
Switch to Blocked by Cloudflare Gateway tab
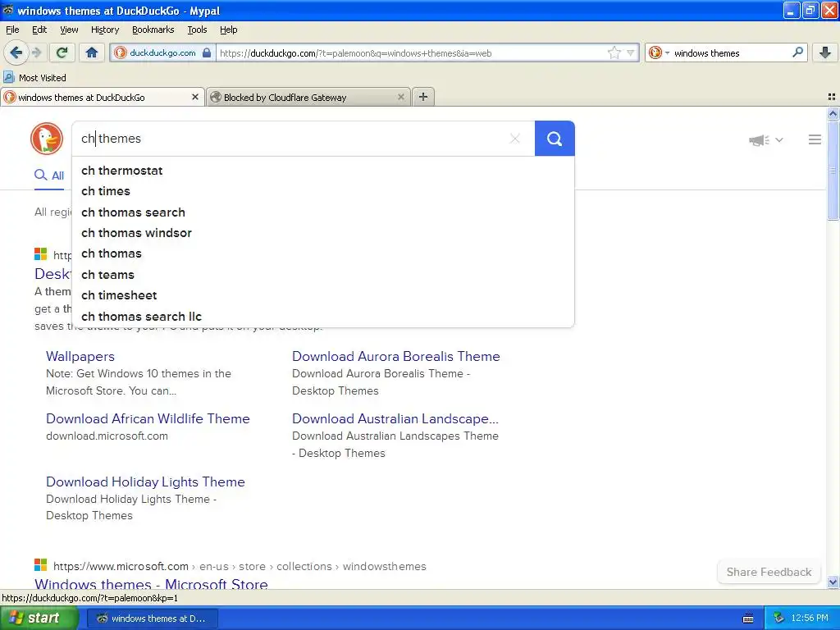[308, 97]
